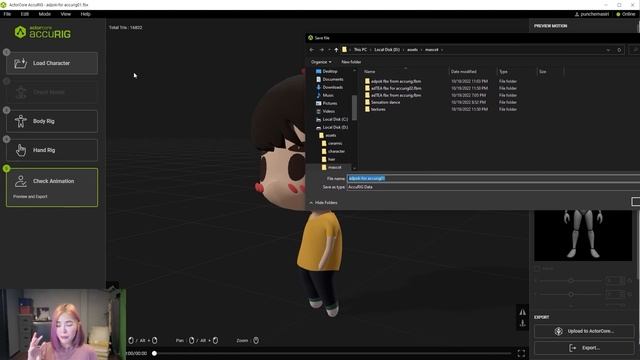This screenshot has width=640, height=360.
Task: Open the File menu
Action: 7,14
